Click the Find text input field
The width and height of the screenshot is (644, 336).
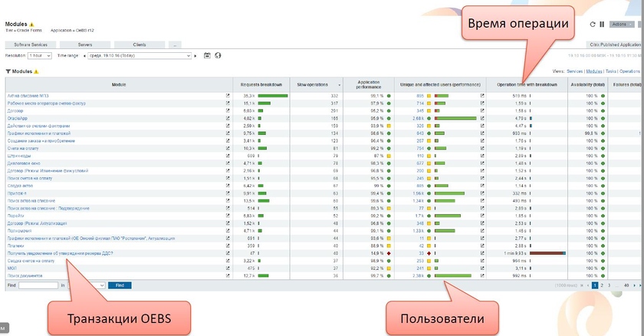(38, 285)
